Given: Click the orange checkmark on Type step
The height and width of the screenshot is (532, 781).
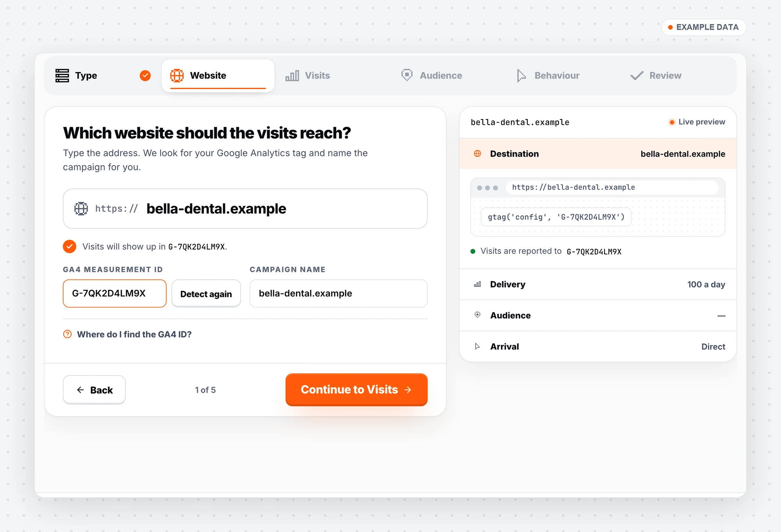Looking at the screenshot, I should tap(145, 75).
